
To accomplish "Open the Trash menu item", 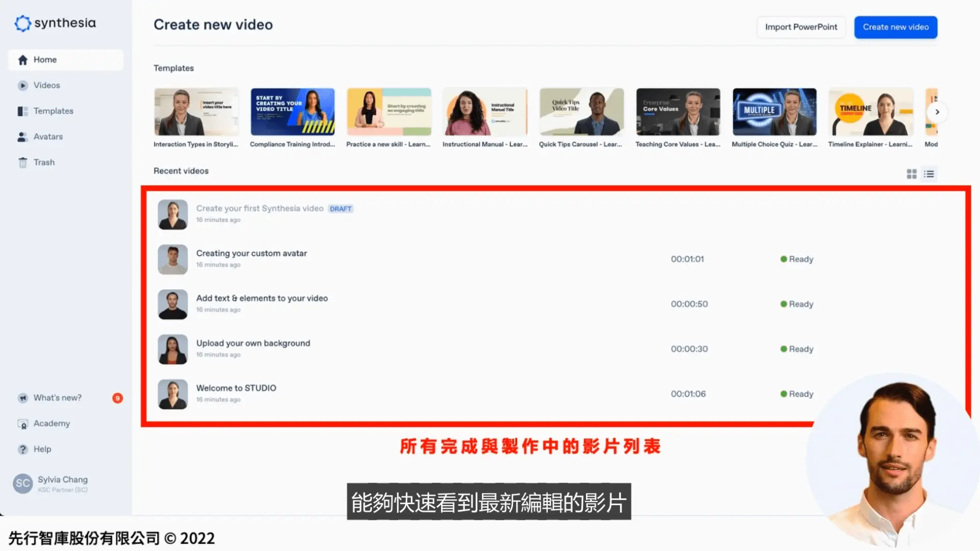I will (44, 162).
